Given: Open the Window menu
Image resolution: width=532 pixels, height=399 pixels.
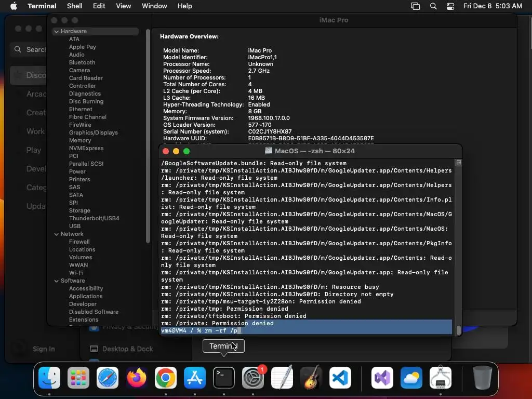Looking at the screenshot, I should click(154, 6).
